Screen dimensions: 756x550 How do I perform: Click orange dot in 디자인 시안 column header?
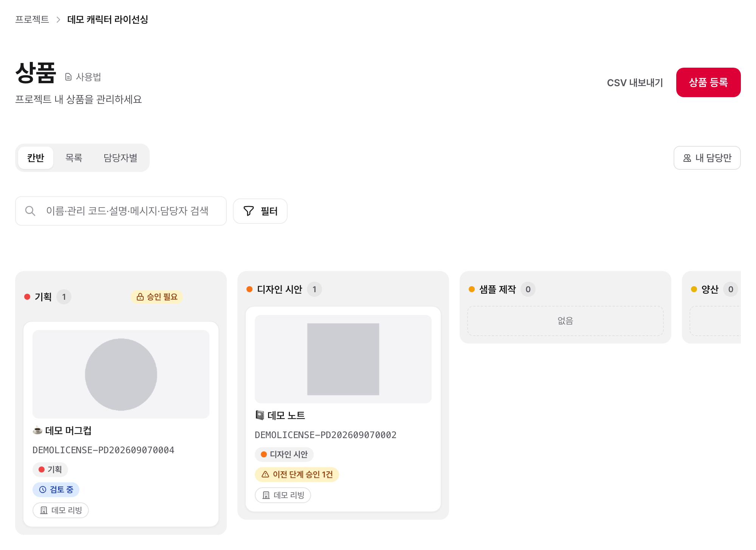(249, 289)
